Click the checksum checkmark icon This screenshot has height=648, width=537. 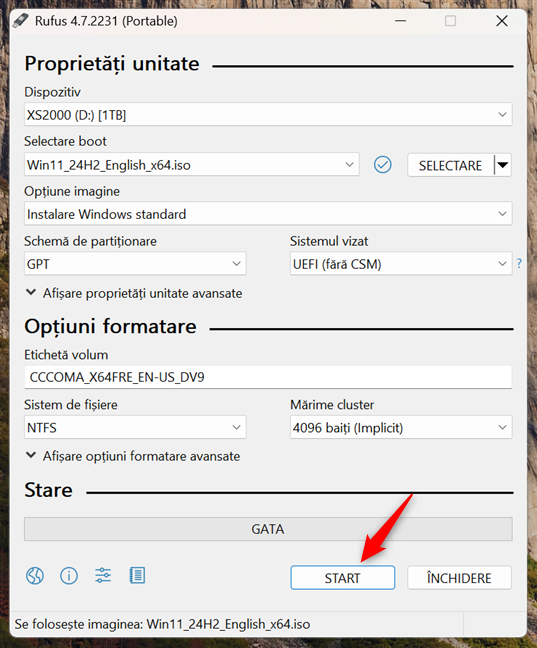click(x=382, y=165)
